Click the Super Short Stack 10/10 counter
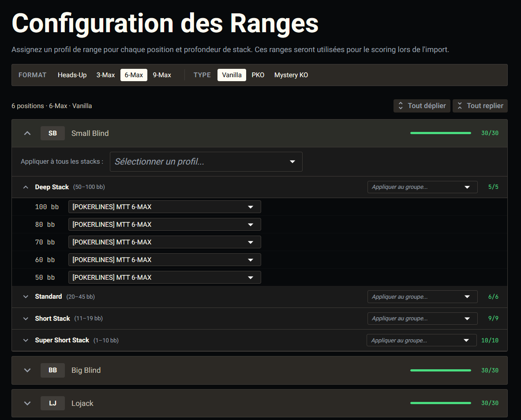 coord(490,340)
